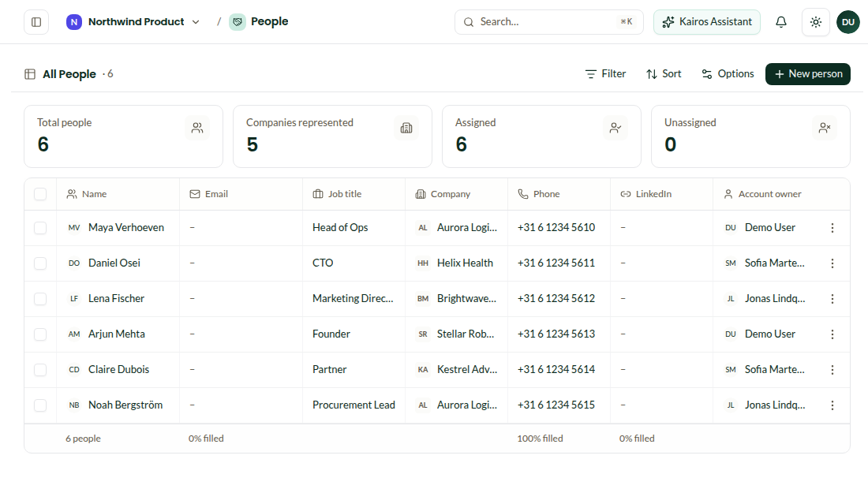Open Maya Verhoeven's record
The width and height of the screenshot is (868, 489).
[x=126, y=228]
